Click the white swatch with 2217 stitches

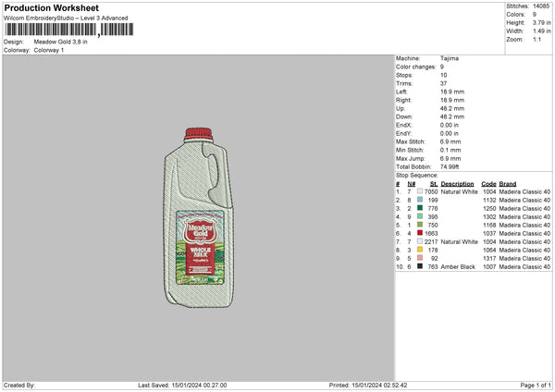420,241
